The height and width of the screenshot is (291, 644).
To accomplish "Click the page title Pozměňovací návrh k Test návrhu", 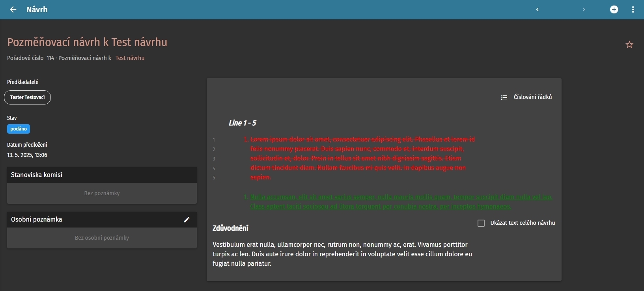I will tap(87, 42).
